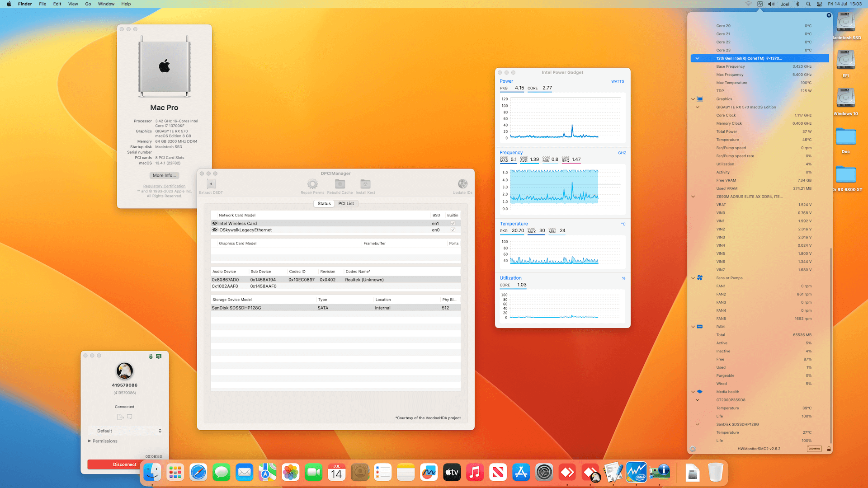Click the Network Card Model column header
The height and width of the screenshot is (488, 868).
[x=237, y=215]
